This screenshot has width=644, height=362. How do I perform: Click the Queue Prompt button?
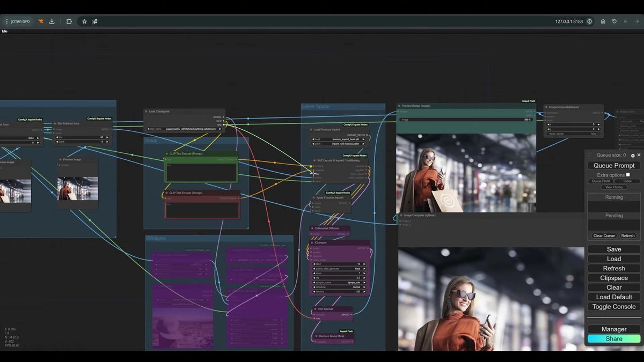[x=614, y=166]
